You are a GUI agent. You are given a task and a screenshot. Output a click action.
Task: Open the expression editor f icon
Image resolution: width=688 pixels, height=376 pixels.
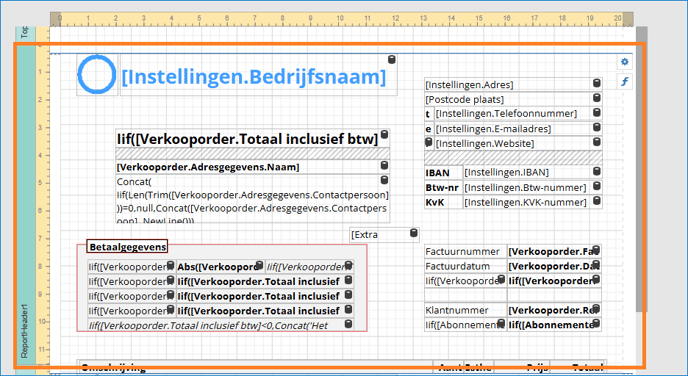[625, 81]
